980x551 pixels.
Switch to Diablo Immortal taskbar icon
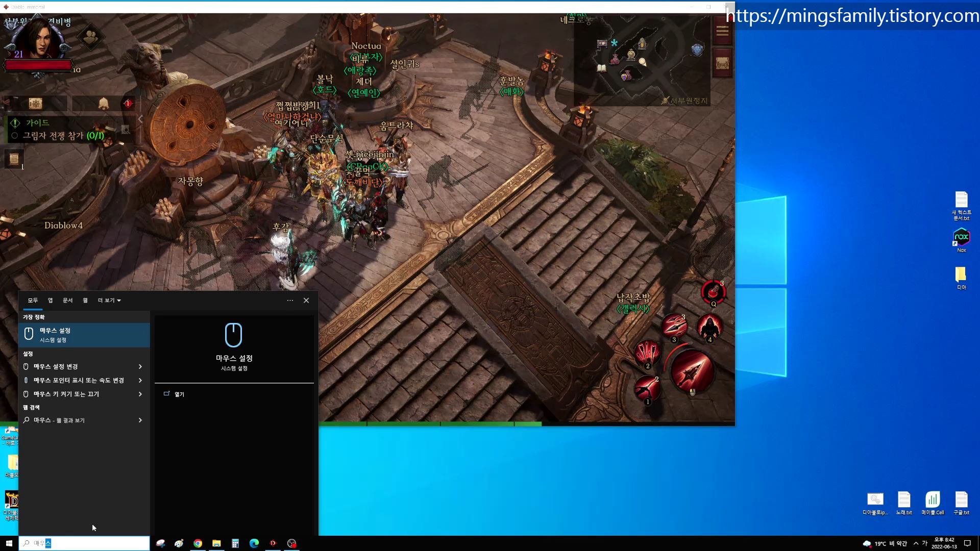[x=273, y=543]
